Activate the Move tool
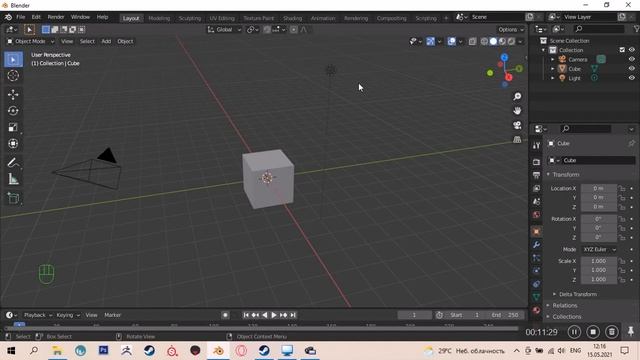This screenshot has width=640, height=360. click(x=13, y=94)
